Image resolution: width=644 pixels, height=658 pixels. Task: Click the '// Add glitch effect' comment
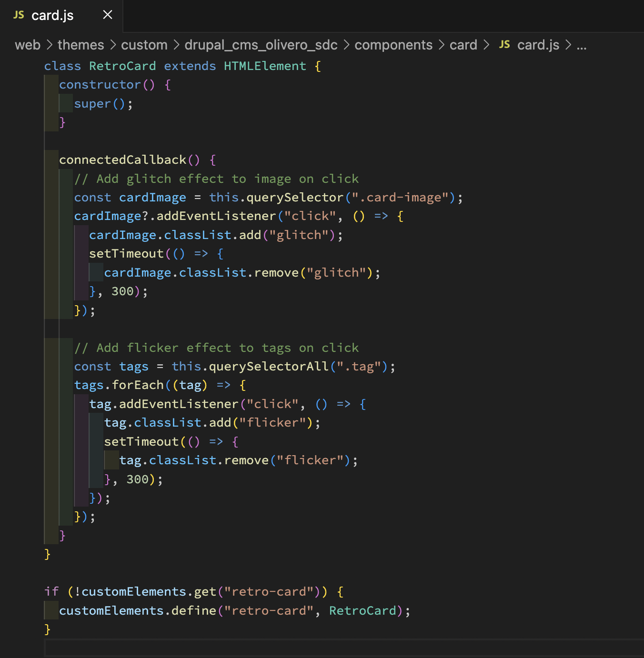pos(216,179)
